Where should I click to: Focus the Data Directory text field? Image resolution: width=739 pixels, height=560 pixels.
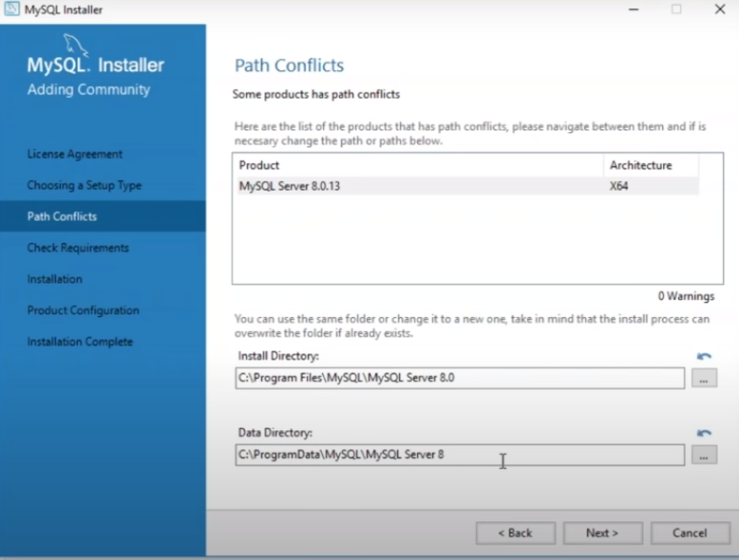pos(460,456)
